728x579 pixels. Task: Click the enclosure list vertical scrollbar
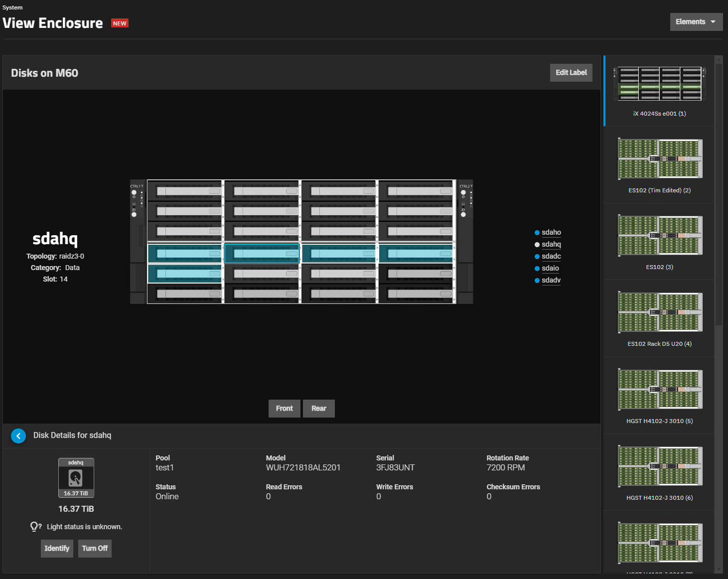pyautogui.click(x=719, y=194)
